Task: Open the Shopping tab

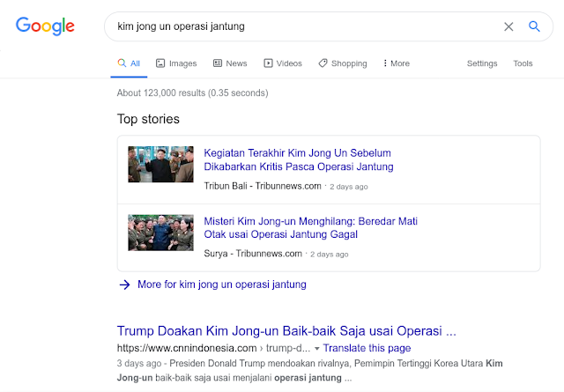Action: pos(343,63)
